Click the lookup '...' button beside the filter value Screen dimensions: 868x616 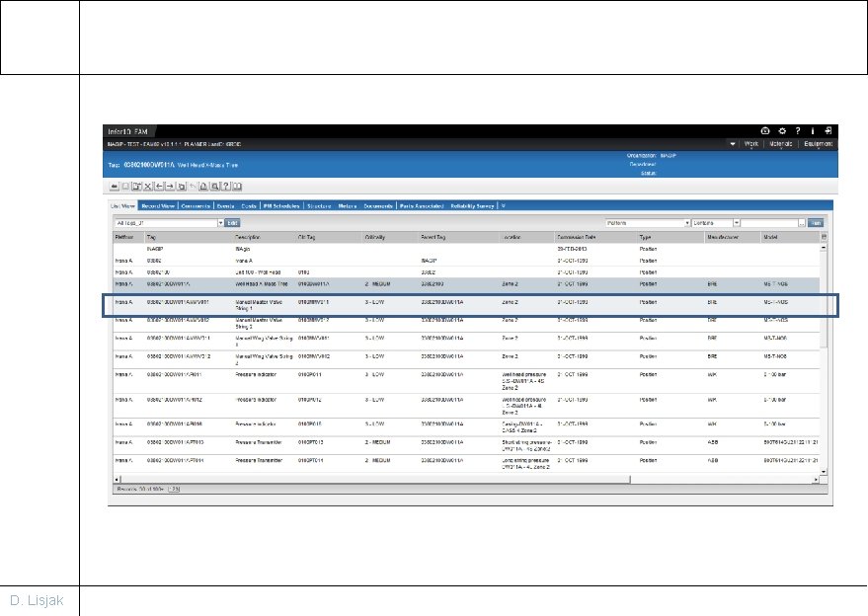[802, 223]
